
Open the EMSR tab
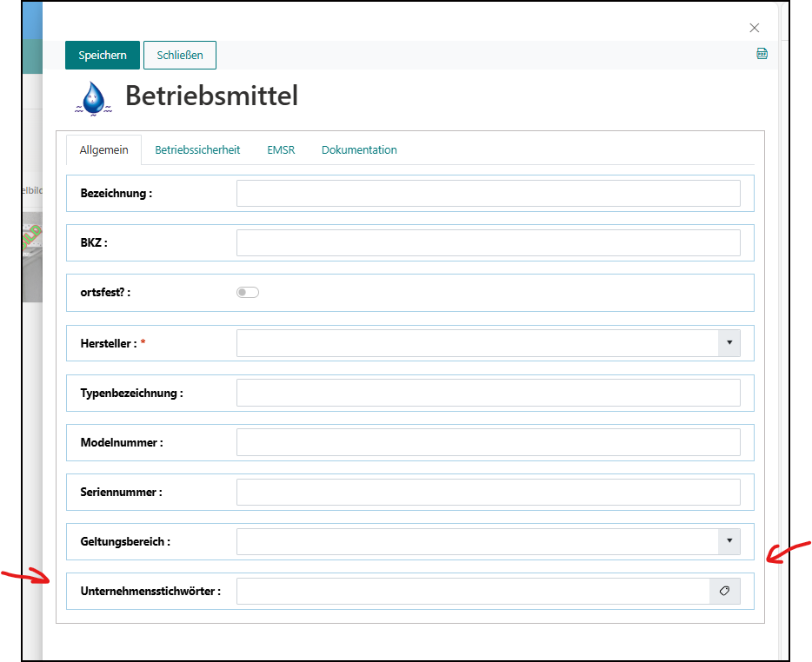tap(281, 149)
